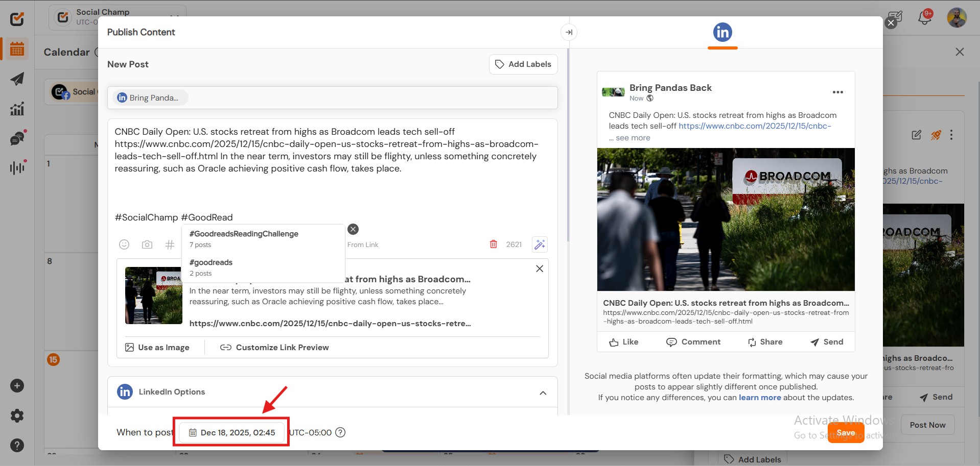Select the #goodreads hashtag suggestion
Image resolution: width=980 pixels, height=466 pixels.
click(x=211, y=262)
